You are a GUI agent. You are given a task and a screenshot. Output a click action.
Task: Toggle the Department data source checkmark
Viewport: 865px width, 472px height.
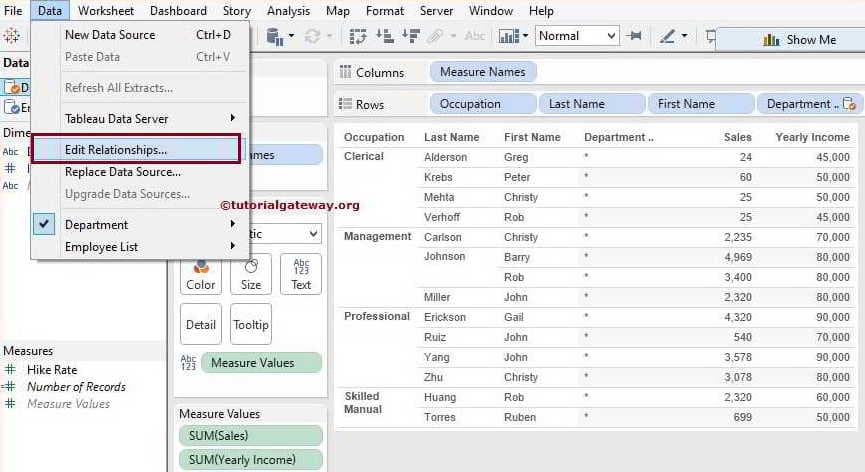pyautogui.click(x=44, y=224)
